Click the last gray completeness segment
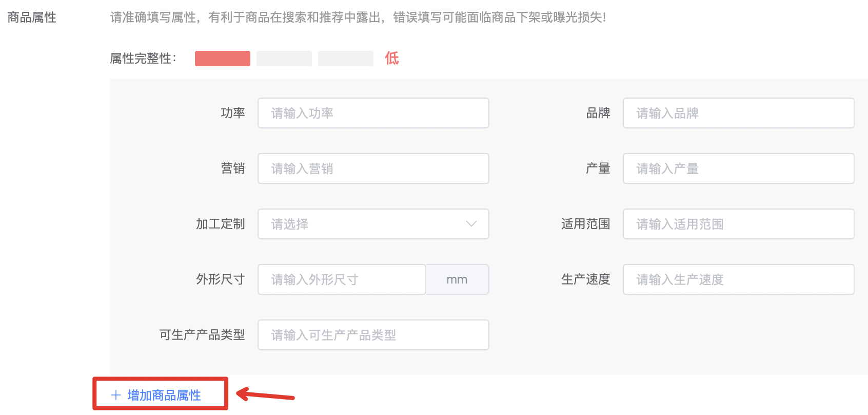The width and height of the screenshot is (868, 415). pyautogui.click(x=346, y=59)
